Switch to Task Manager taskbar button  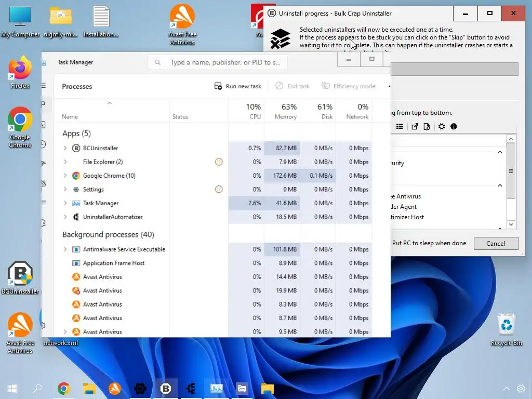[217, 389]
